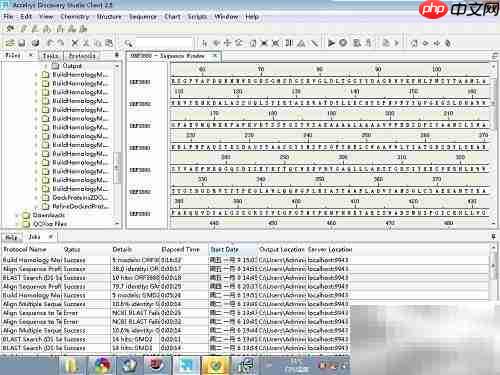
Task: Switch to the Help tab in bottom panel
Action: click(11, 237)
